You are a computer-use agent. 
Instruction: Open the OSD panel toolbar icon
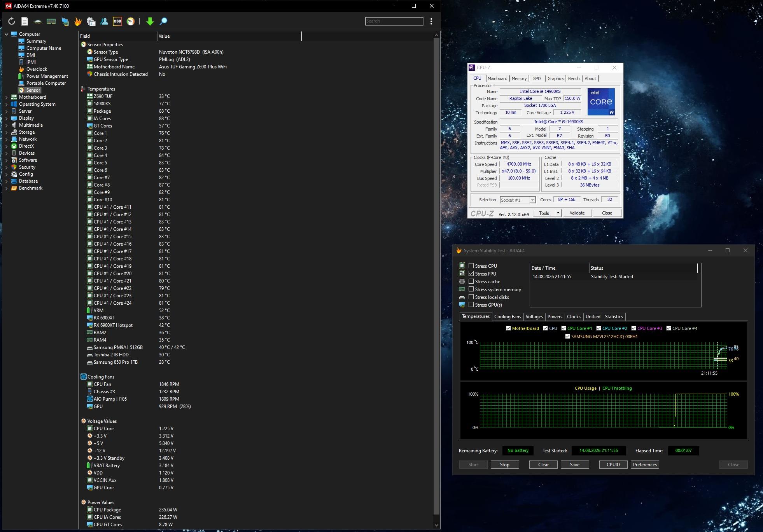pos(117,21)
